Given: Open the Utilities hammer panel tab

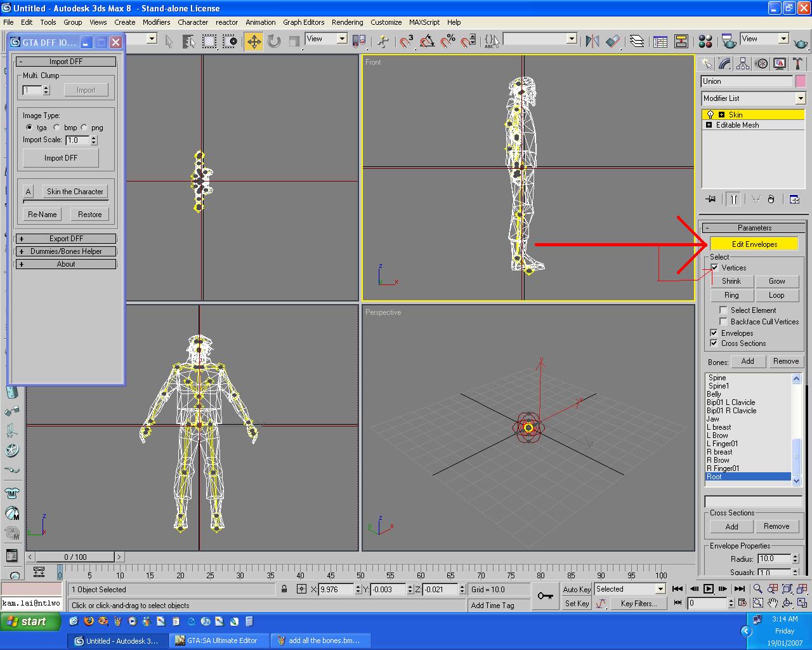Looking at the screenshot, I should coord(797,63).
